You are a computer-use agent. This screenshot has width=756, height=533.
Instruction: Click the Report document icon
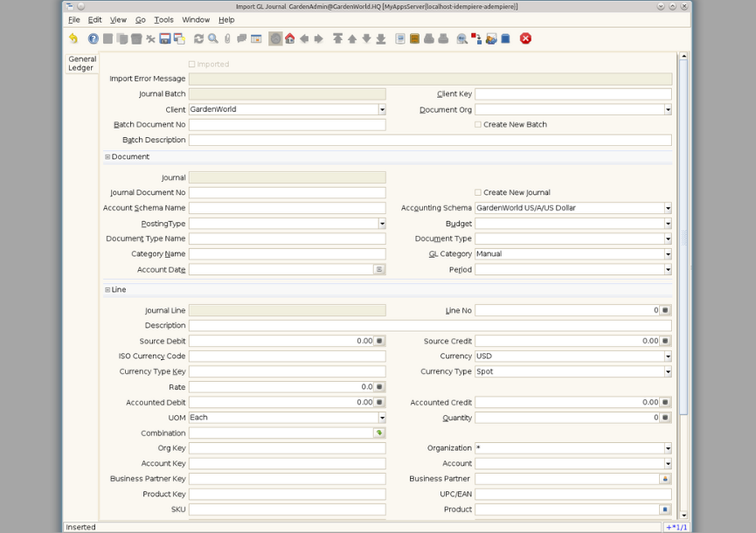[400, 38]
